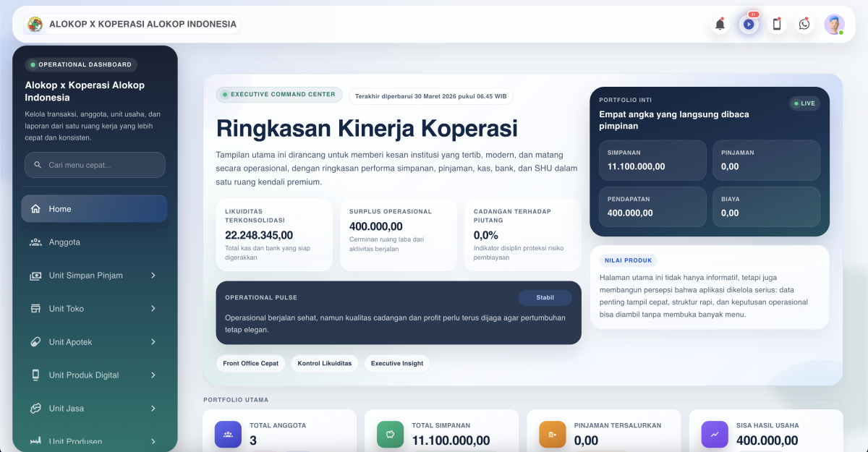Open the WhatsApp chat icon
Viewport: 868px width, 452px height.
[x=804, y=25]
